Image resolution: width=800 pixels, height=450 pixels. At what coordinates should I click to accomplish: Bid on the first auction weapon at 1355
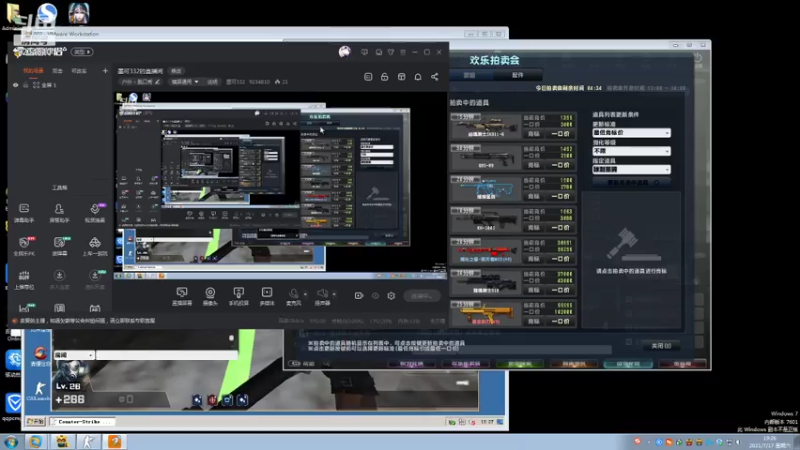(x=534, y=134)
